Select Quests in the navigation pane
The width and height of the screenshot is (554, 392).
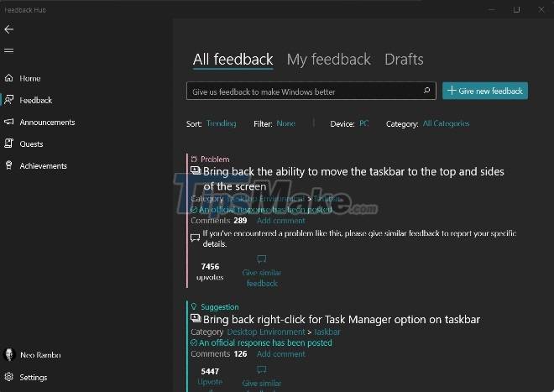(x=31, y=144)
